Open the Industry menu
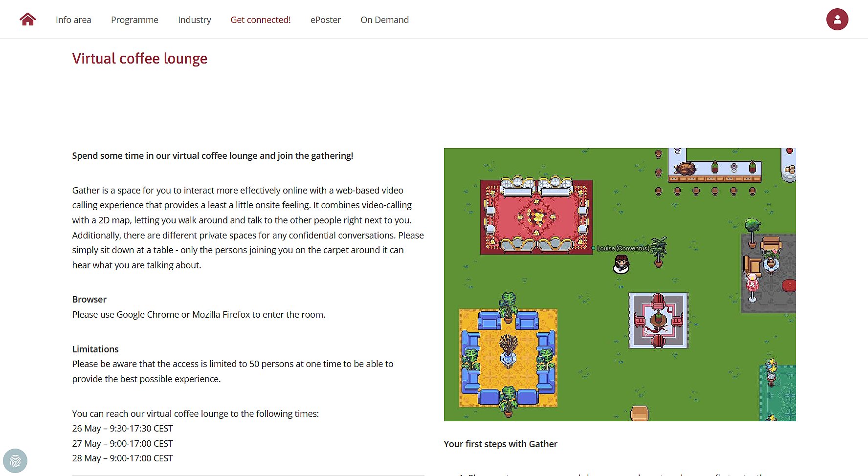This screenshot has height=476, width=868. (x=195, y=20)
